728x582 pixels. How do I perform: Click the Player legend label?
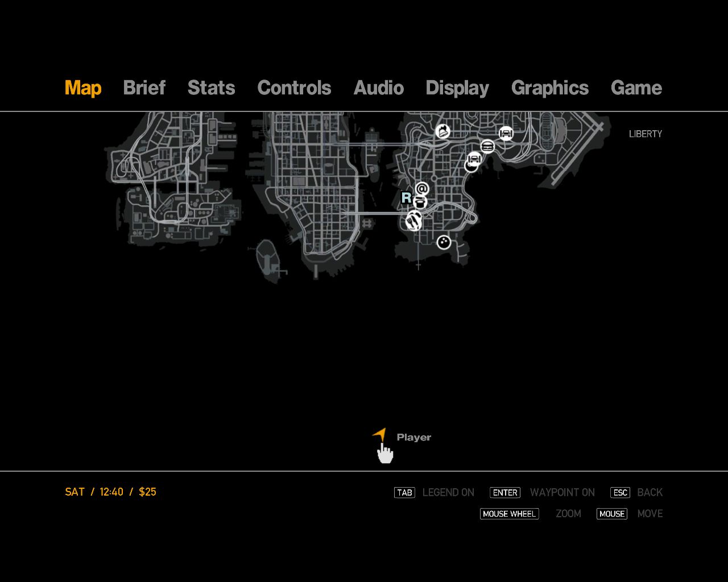pos(414,437)
